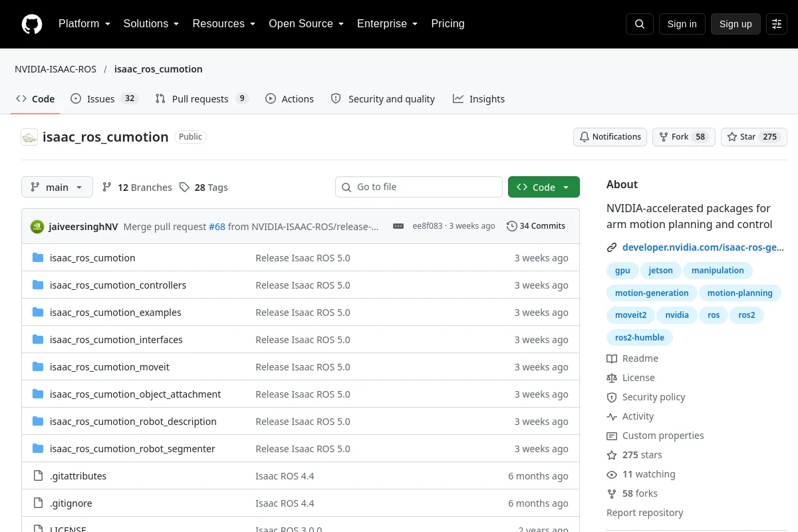Open the Platform dropdown menu
Image resolution: width=798 pixels, height=532 pixels.
[x=84, y=24]
